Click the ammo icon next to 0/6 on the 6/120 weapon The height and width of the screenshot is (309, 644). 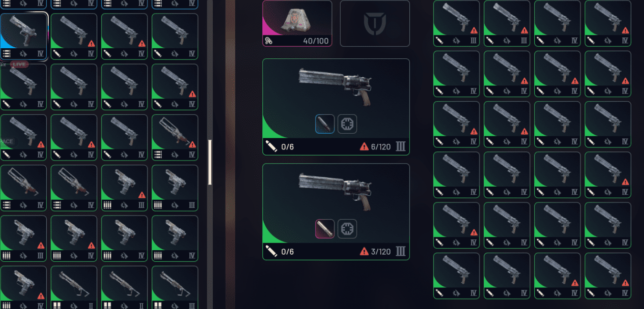[271, 146]
